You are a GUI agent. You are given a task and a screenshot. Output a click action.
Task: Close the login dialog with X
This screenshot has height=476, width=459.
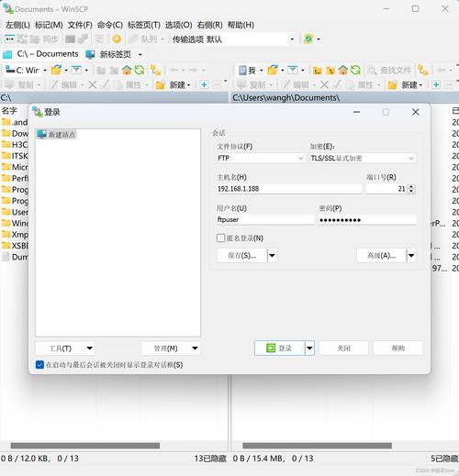point(415,112)
